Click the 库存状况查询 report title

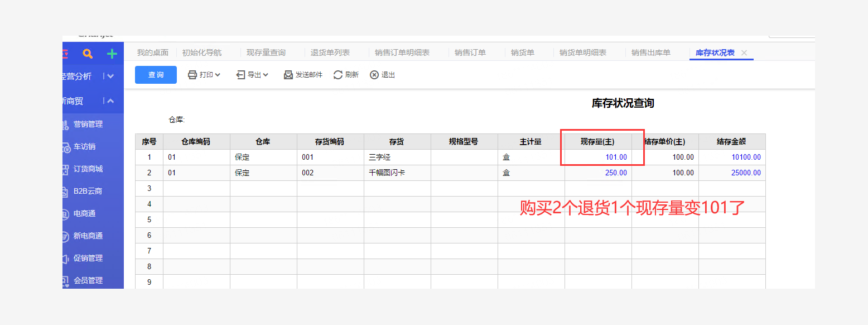tap(623, 103)
